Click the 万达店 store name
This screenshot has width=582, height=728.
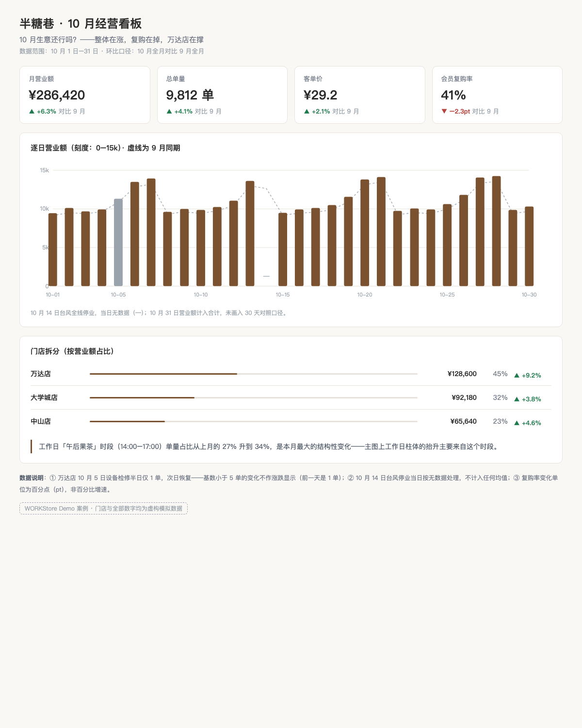click(41, 374)
